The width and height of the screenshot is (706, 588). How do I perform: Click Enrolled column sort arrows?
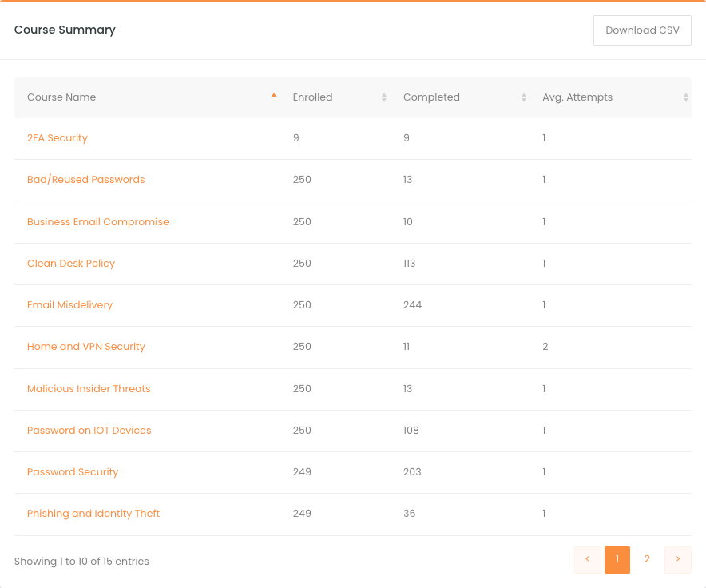click(384, 97)
